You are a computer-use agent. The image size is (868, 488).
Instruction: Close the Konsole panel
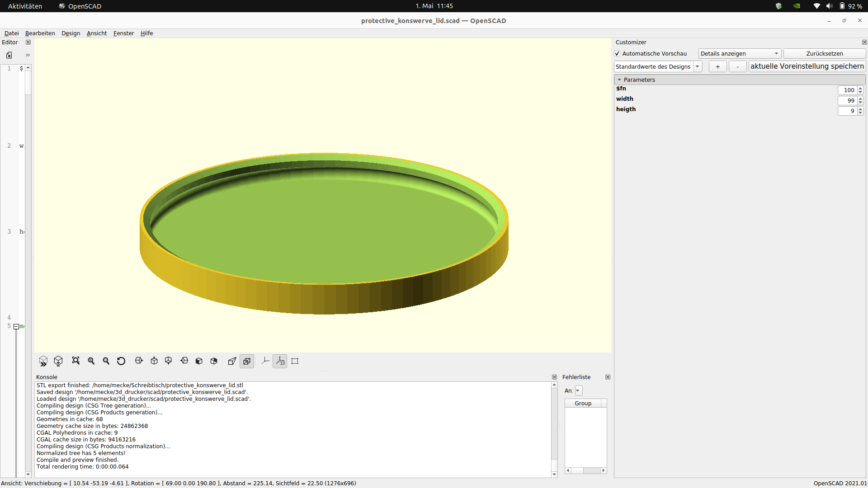pos(555,377)
